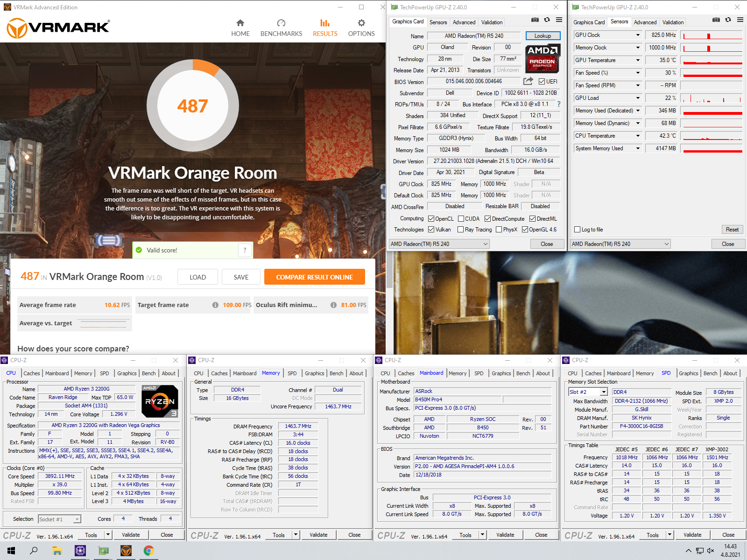
Task: Open hamburger menu in GPU-Z Sensors window
Action: 740,20
